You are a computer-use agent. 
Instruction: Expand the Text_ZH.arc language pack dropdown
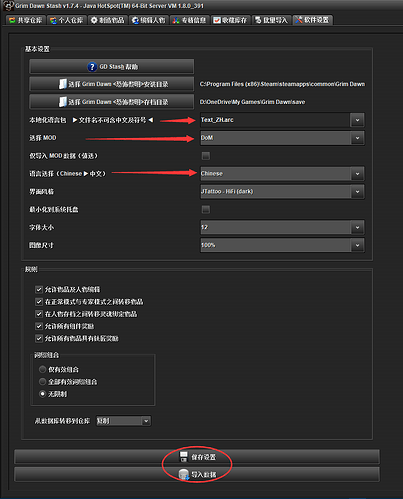[357, 120]
